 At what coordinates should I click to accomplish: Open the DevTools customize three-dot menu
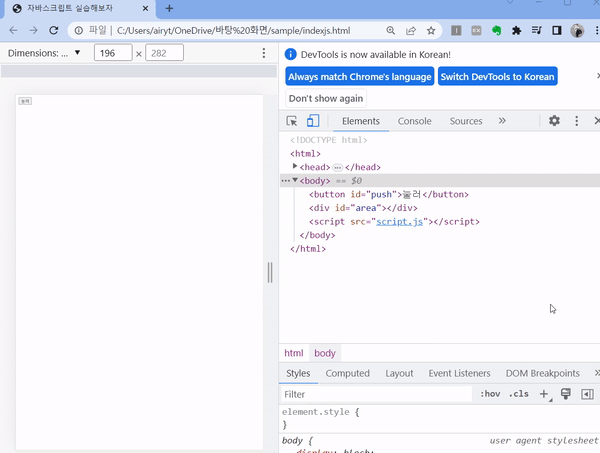point(577,121)
